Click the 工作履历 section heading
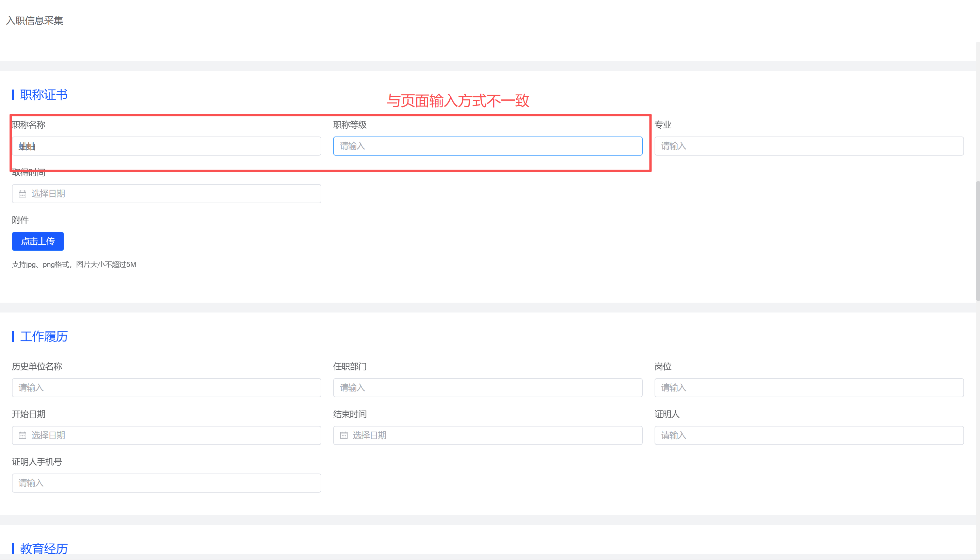 44,337
